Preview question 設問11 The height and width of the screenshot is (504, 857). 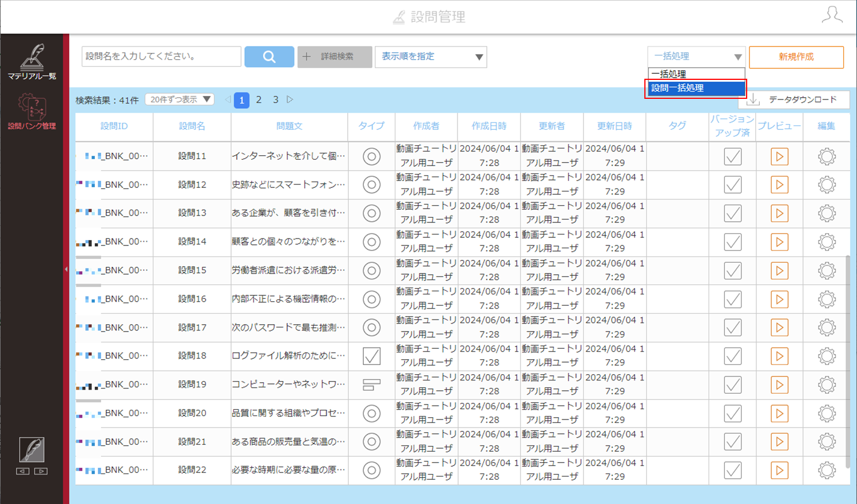[x=779, y=156]
